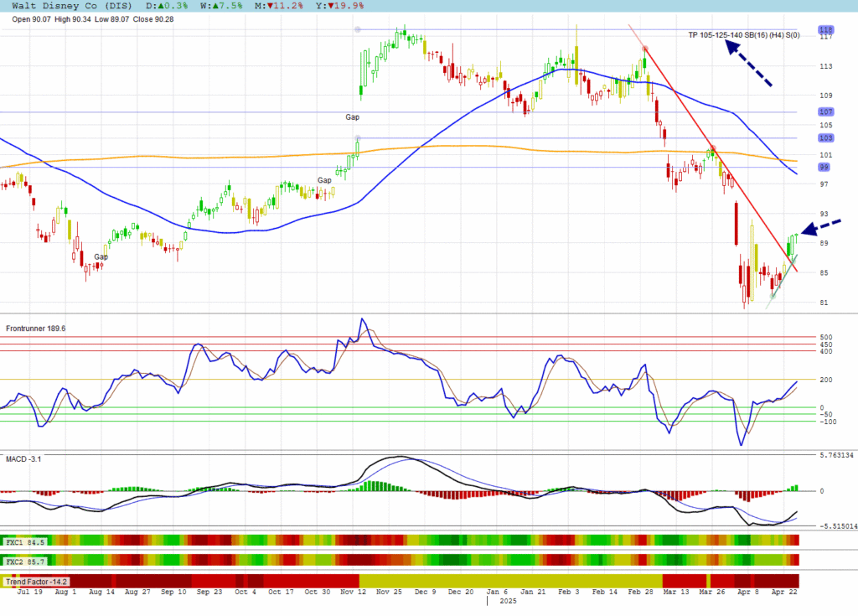This screenshot has height=616, width=858.
Task: Click the TP 105-125-140 SB(16) annotation text
Action: pos(744,35)
